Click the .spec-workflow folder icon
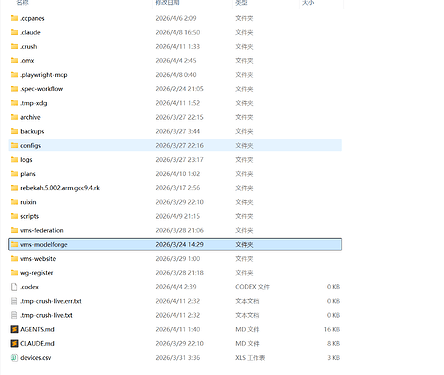The width and height of the screenshot is (444, 375). (x=14, y=89)
